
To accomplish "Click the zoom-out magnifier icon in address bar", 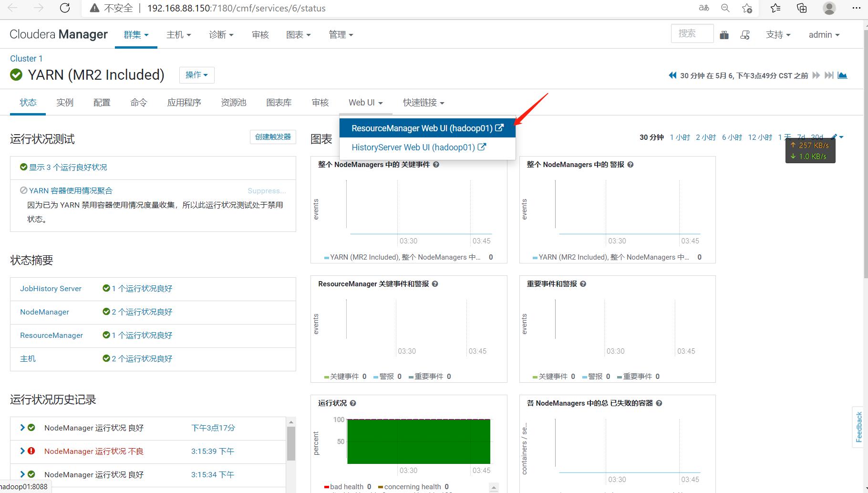I will click(x=725, y=8).
